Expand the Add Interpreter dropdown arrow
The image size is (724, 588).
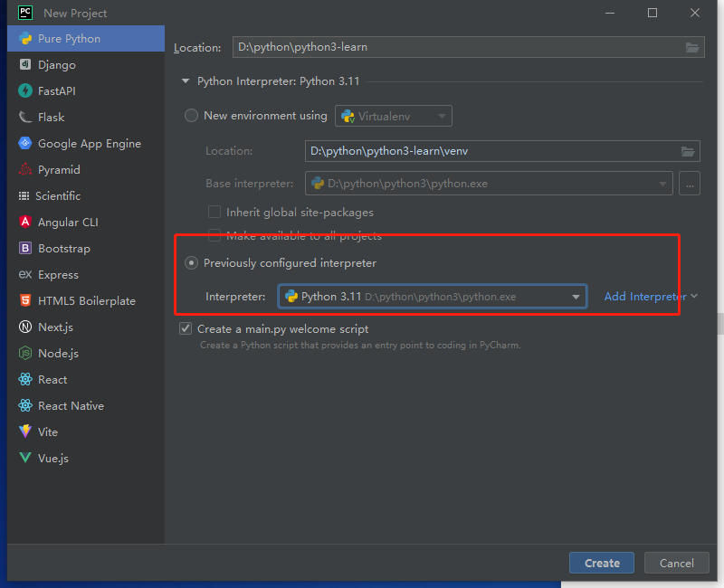(x=694, y=297)
